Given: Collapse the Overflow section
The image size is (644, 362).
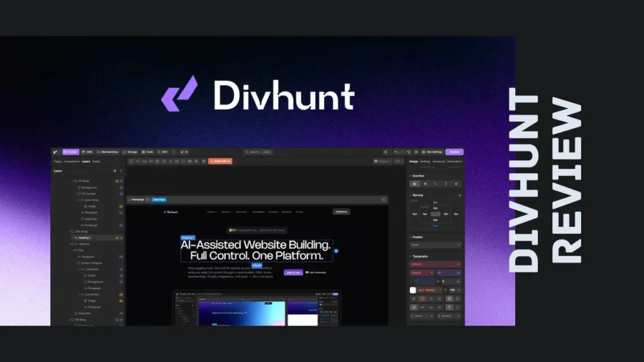Looking at the screenshot, I should click(x=410, y=176).
